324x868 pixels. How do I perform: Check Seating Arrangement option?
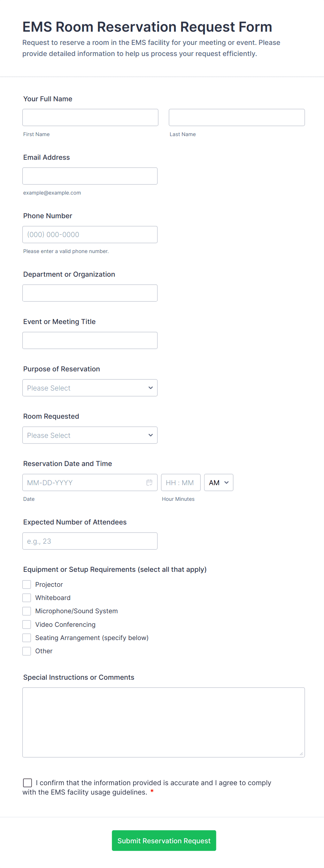[x=27, y=638]
